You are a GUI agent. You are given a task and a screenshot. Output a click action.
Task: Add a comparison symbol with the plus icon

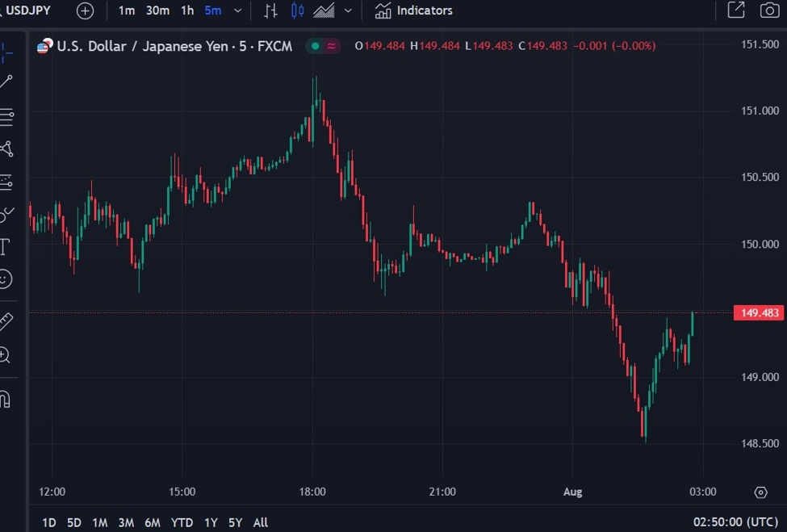pyautogui.click(x=85, y=10)
